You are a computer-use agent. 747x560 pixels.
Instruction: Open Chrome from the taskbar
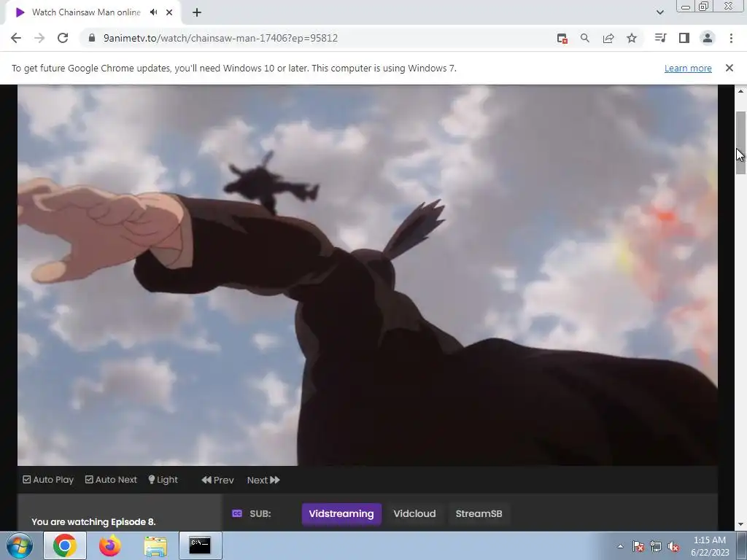pyautogui.click(x=65, y=545)
